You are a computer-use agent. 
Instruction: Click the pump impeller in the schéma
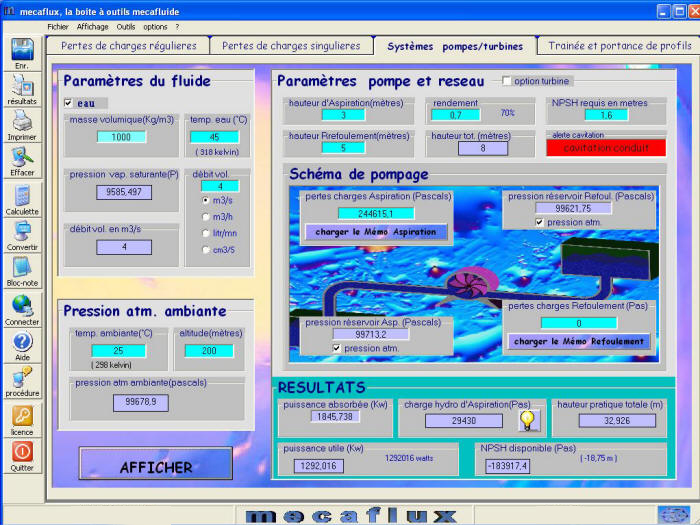coord(468,284)
